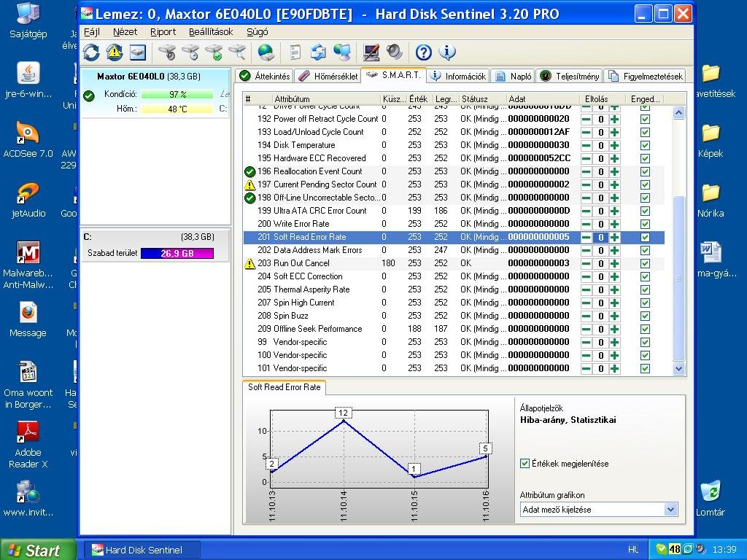The height and width of the screenshot is (560, 747).
Task: Open the Súgó menu
Action: 258,32
